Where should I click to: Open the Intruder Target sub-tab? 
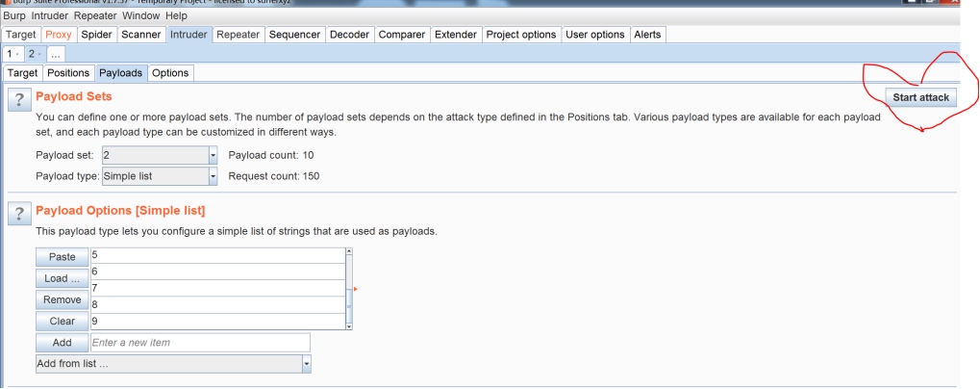click(x=22, y=73)
